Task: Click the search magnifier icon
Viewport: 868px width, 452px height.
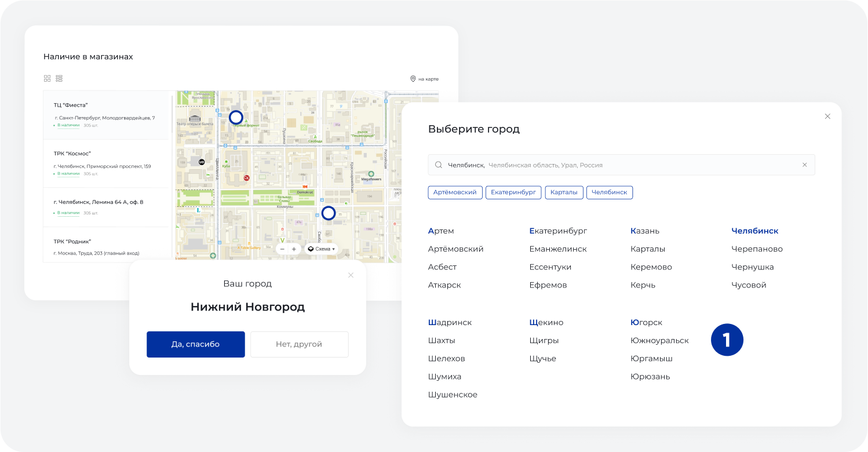Action: 439,165
